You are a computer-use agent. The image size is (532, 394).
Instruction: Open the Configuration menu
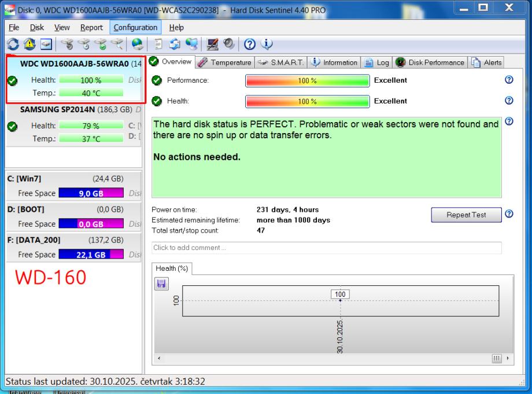(x=135, y=28)
